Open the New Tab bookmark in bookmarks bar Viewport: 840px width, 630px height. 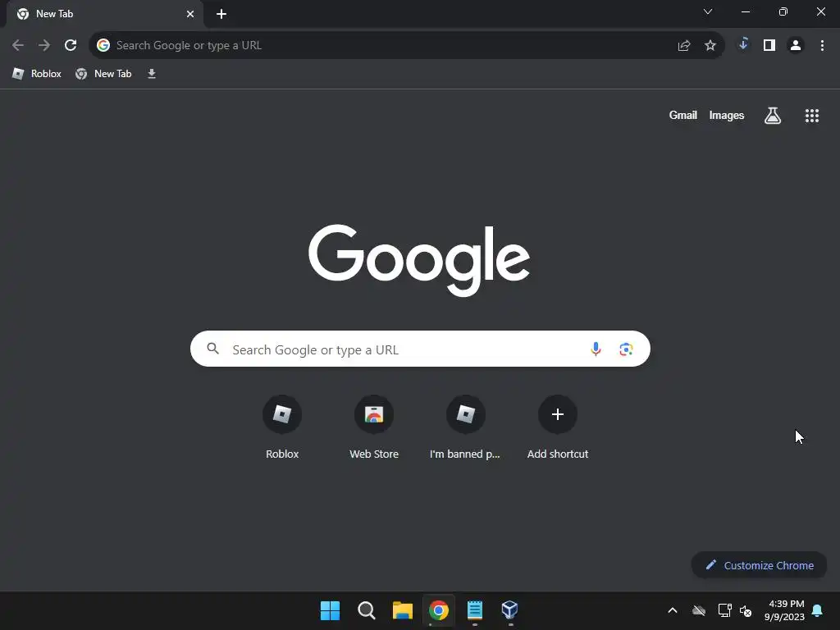pyautogui.click(x=103, y=73)
